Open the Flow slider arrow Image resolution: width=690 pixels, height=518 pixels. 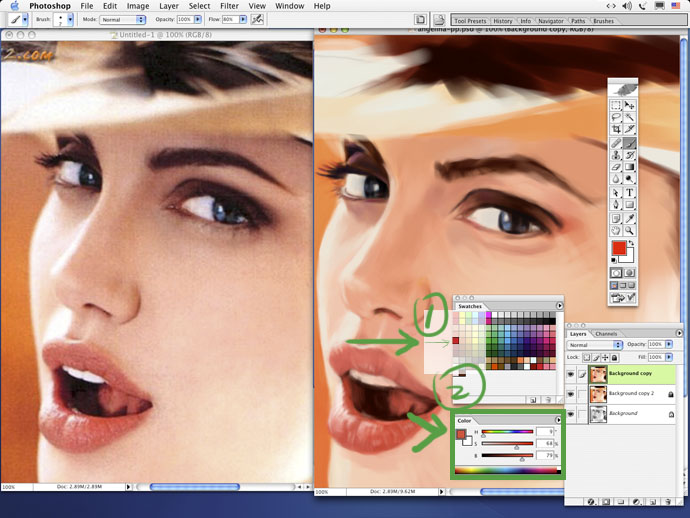click(243, 19)
